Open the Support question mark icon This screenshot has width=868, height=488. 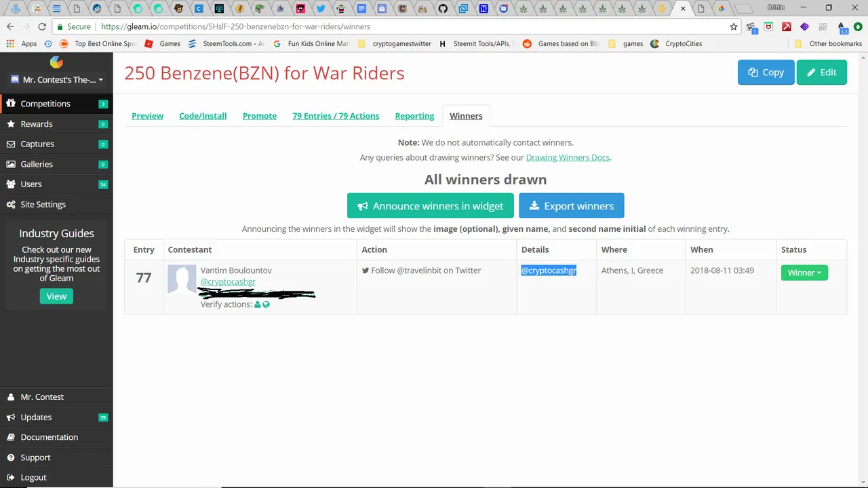pyautogui.click(x=11, y=457)
